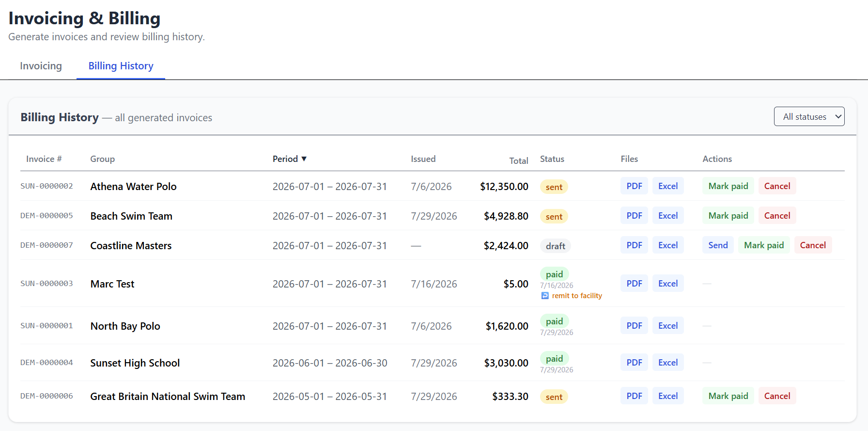
Task: Switch to the Invoicing tab
Action: [x=41, y=66]
